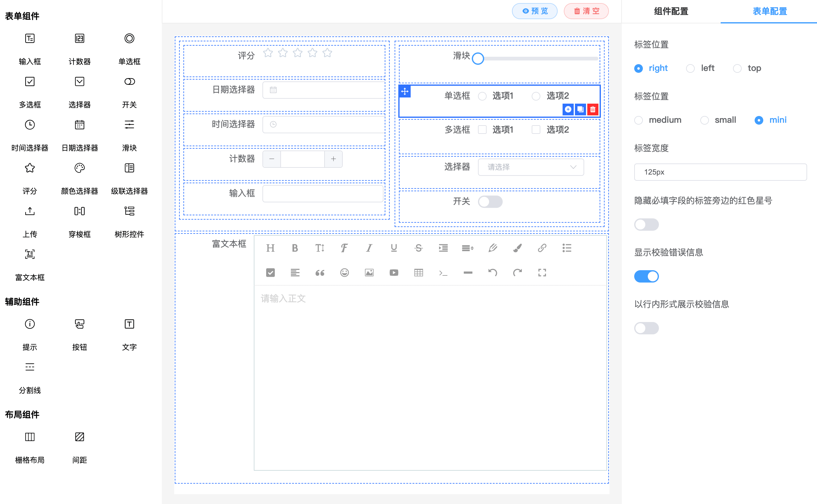817x504 pixels.
Task: Open the 请选择 selector dropdown
Action: tap(530, 167)
